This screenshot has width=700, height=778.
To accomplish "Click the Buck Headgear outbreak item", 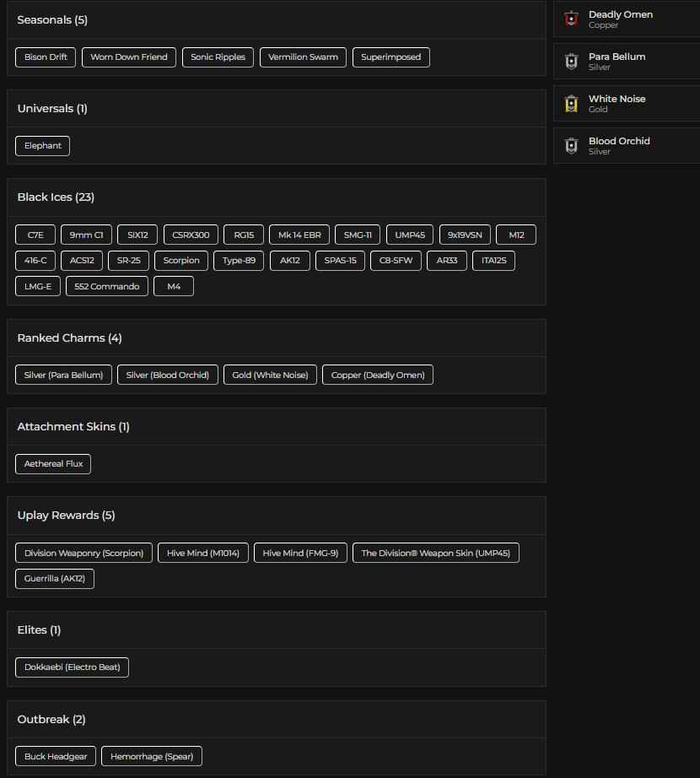I will (55, 756).
